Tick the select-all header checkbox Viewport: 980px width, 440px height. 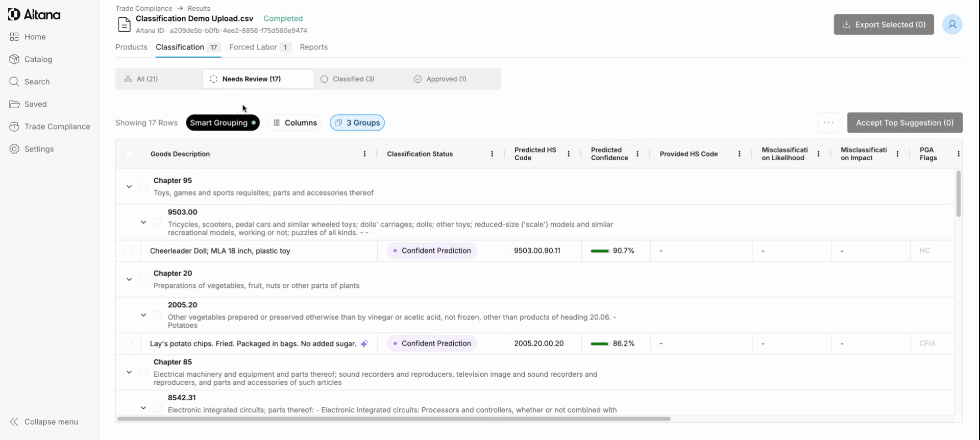129,154
